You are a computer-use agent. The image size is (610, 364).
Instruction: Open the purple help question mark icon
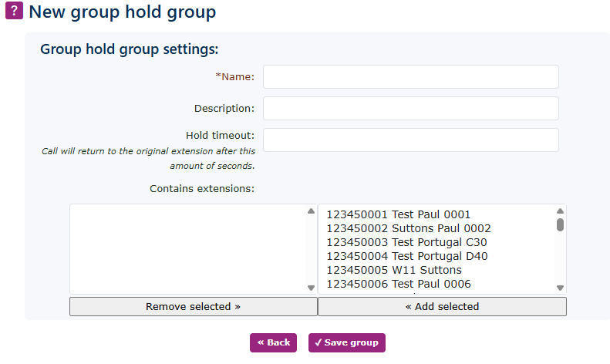point(14,12)
